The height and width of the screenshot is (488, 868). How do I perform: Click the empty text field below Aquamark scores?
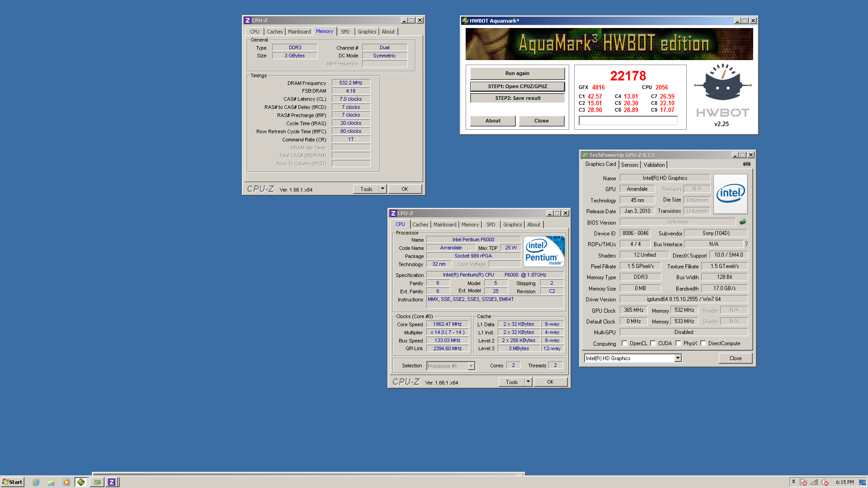click(x=628, y=121)
